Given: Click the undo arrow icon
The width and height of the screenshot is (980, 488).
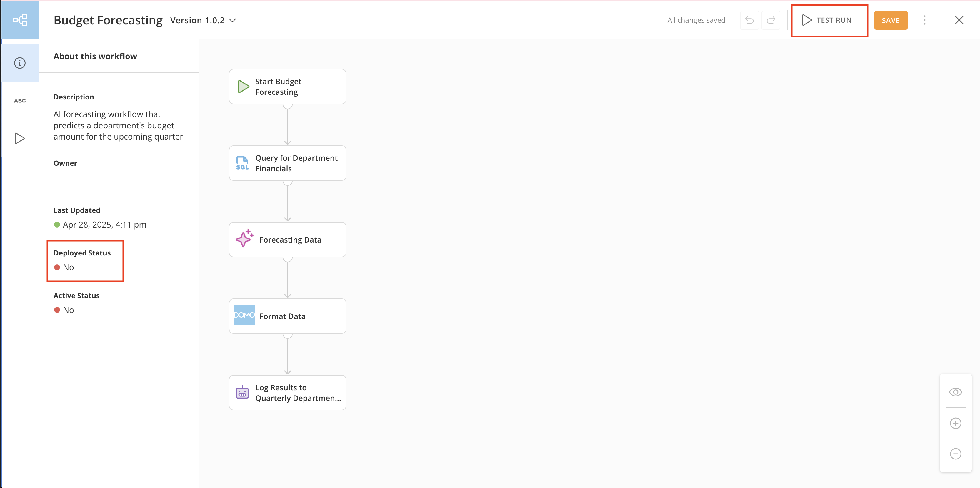Looking at the screenshot, I should [749, 20].
